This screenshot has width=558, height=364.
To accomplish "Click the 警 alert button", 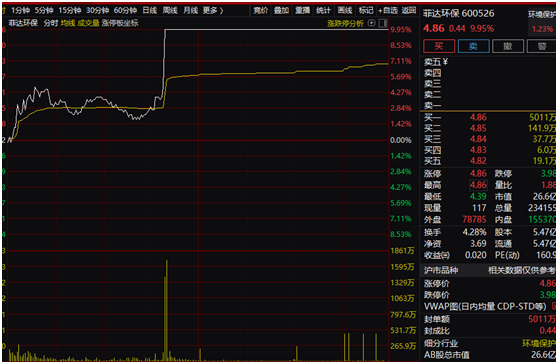I will [541, 46].
